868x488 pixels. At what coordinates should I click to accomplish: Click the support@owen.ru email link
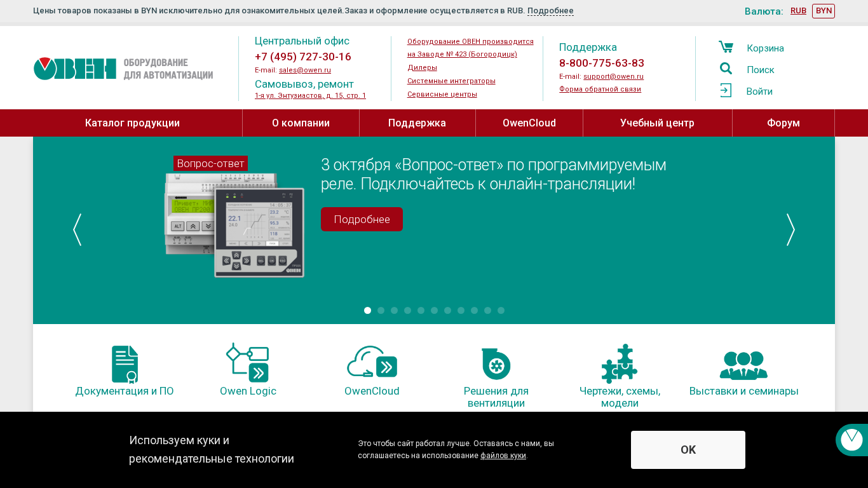tap(613, 76)
